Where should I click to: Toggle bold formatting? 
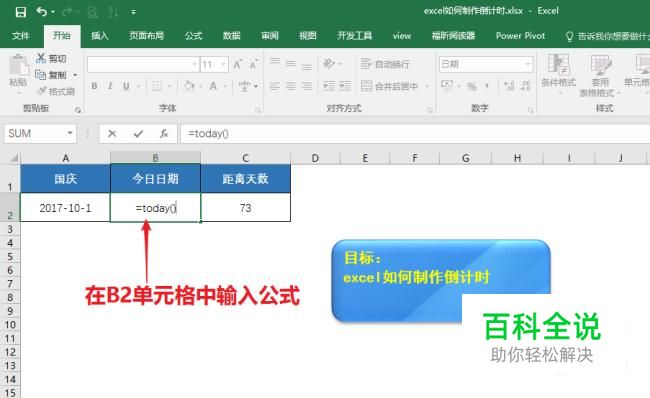pos(95,86)
